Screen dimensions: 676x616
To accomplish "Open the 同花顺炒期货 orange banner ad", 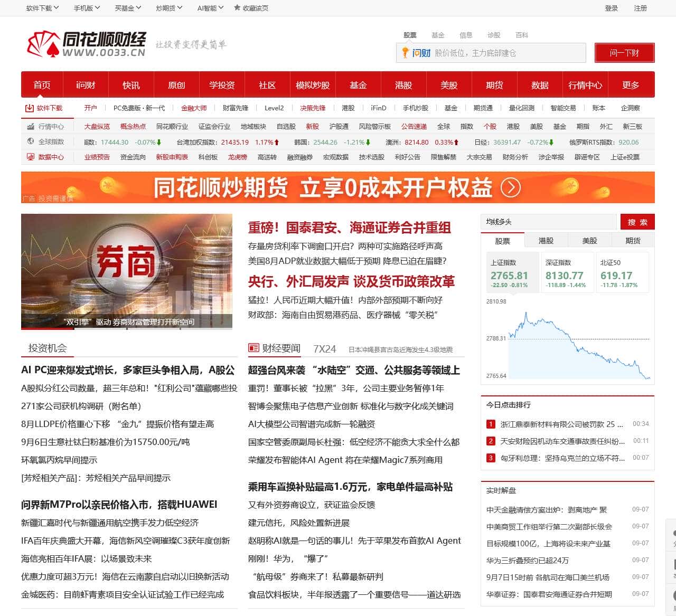I will (x=338, y=187).
